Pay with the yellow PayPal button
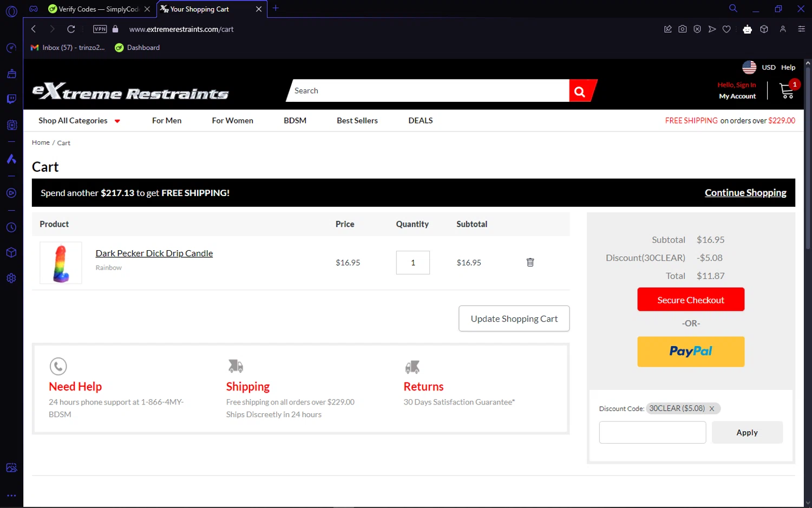Viewport: 812px width, 508px height. tap(690, 351)
